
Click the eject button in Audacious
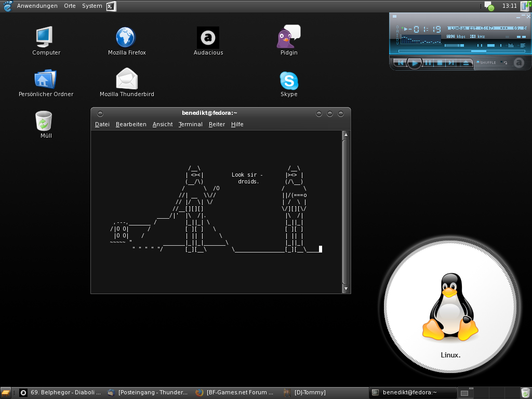point(466,63)
